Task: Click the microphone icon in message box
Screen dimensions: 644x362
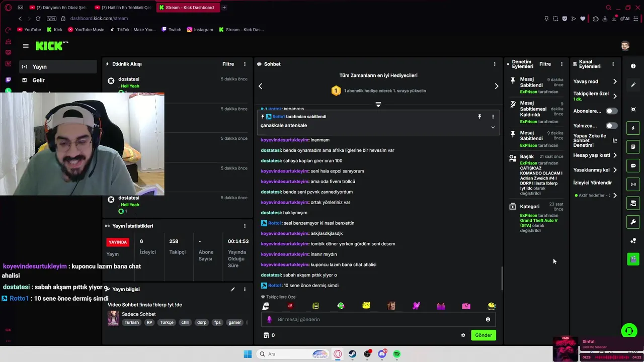Action: 269,319
